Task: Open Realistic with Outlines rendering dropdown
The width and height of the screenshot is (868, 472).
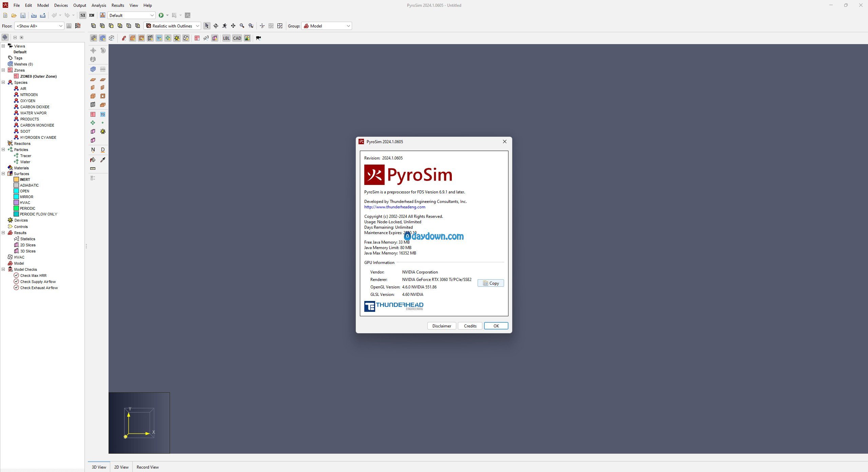Action: [172, 26]
